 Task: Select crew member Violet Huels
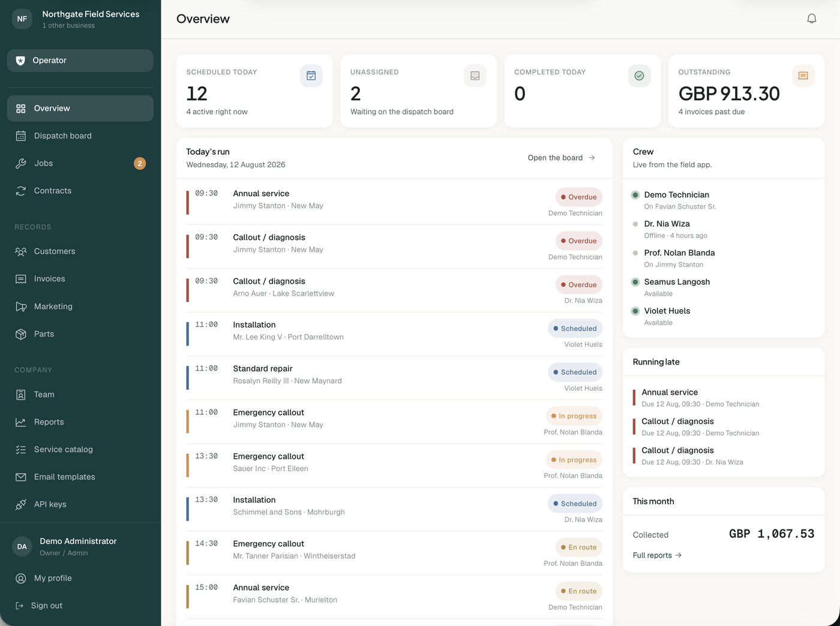pyautogui.click(x=724, y=316)
